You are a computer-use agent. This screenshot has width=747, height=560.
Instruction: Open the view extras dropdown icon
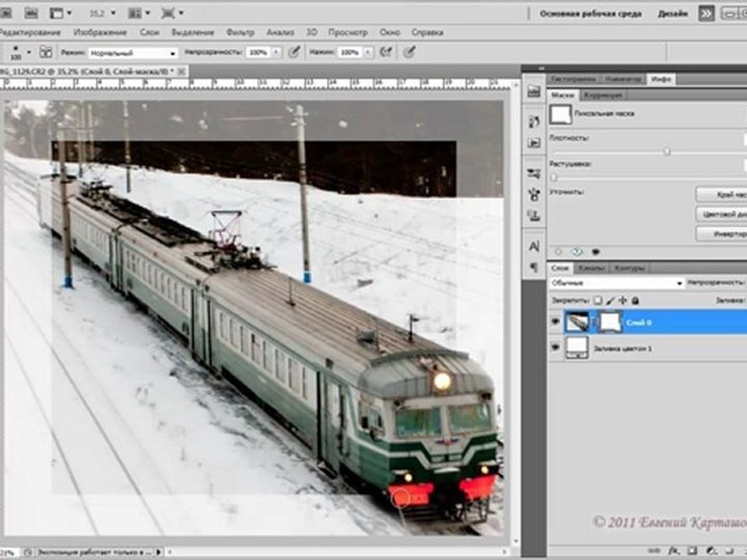(61, 13)
